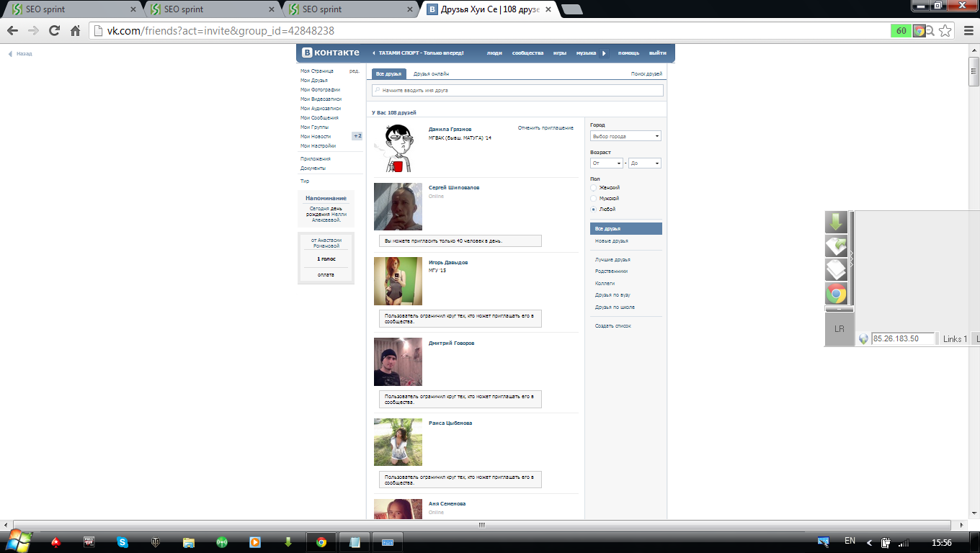The height and width of the screenshot is (553, 980).
Task: Open Мои Сообщения in the left menu
Action: tap(319, 117)
